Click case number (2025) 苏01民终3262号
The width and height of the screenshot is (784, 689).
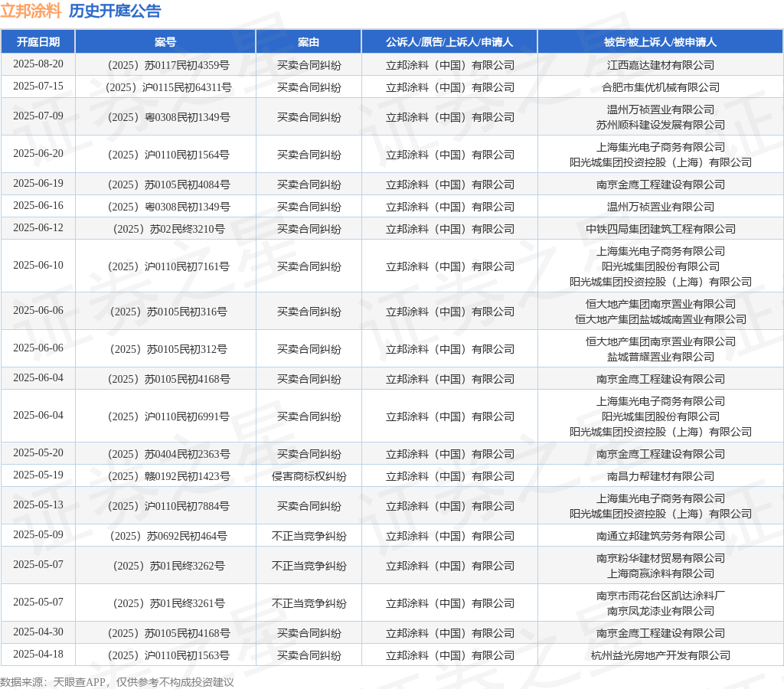168,566
